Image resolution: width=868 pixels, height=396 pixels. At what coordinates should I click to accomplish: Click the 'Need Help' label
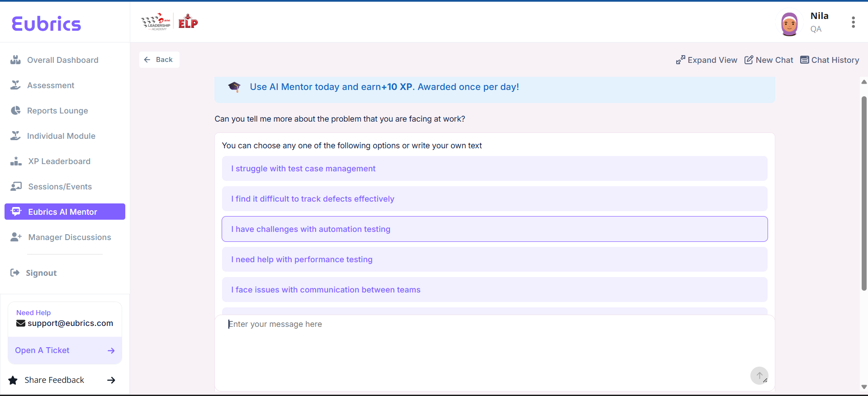click(x=33, y=312)
